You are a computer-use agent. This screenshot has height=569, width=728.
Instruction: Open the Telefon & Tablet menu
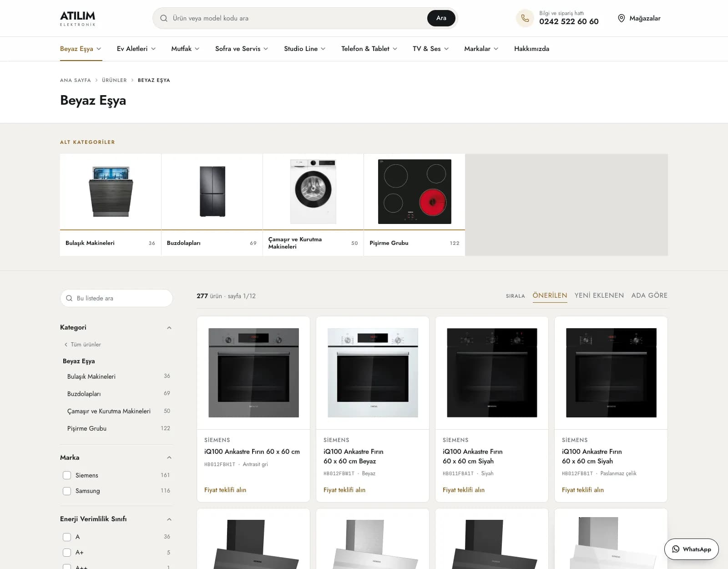click(369, 49)
